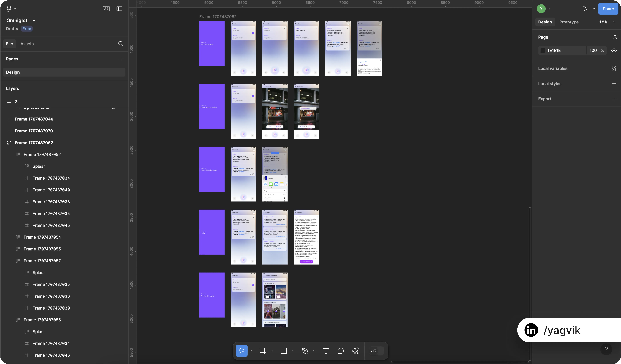Toggle page background visibility eye icon
The width and height of the screenshot is (621, 364).
pyautogui.click(x=614, y=50)
